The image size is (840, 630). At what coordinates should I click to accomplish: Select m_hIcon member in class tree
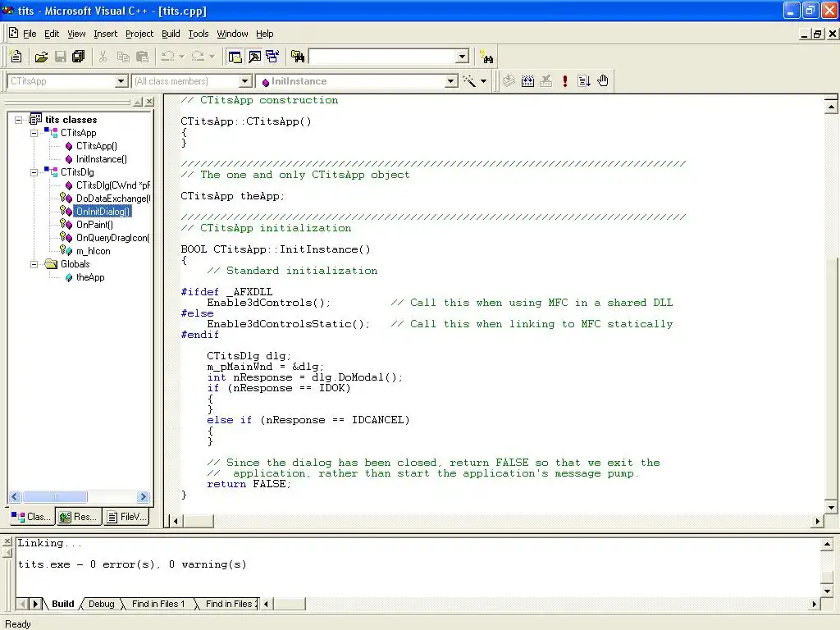[93, 251]
